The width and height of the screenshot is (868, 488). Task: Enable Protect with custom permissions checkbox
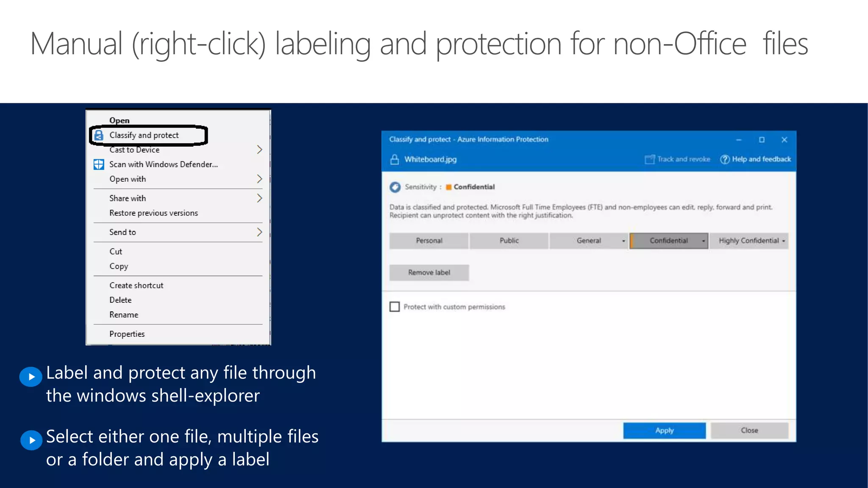click(395, 307)
